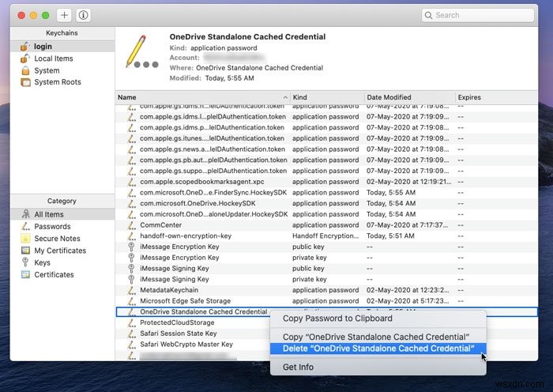Select the handoff-own-encryption-key row

tap(326, 236)
